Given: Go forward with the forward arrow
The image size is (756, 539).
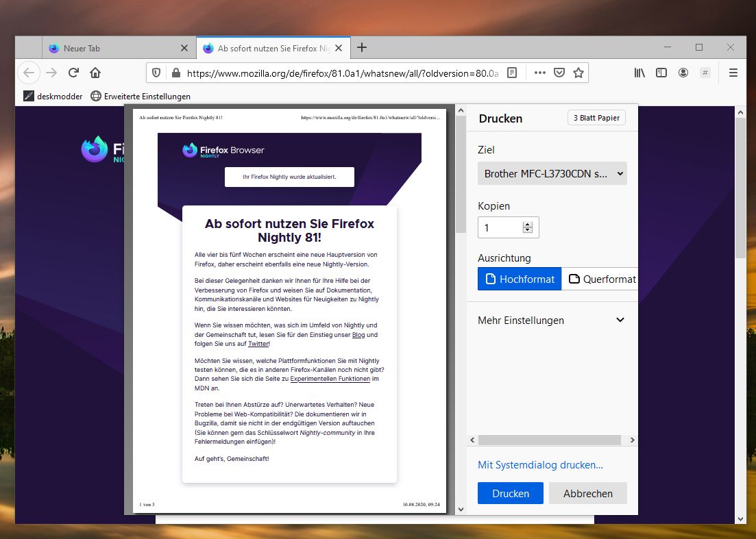Looking at the screenshot, I should 51,73.
